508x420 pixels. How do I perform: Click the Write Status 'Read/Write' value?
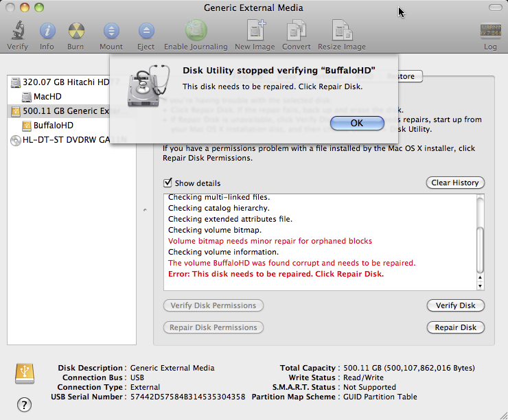pos(363,377)
